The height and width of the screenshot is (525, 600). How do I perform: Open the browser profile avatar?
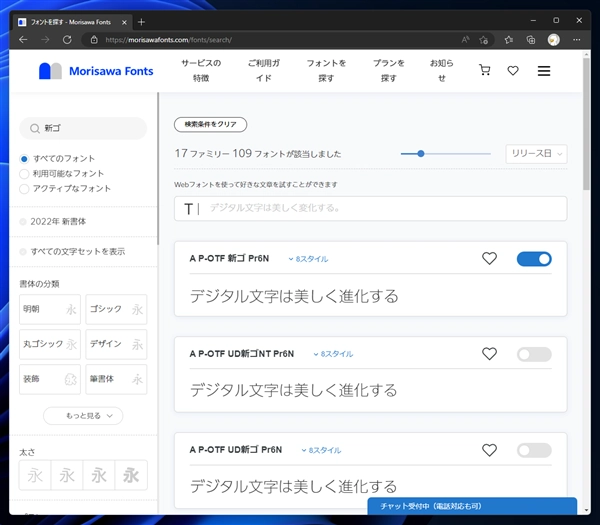coord(553,40)
